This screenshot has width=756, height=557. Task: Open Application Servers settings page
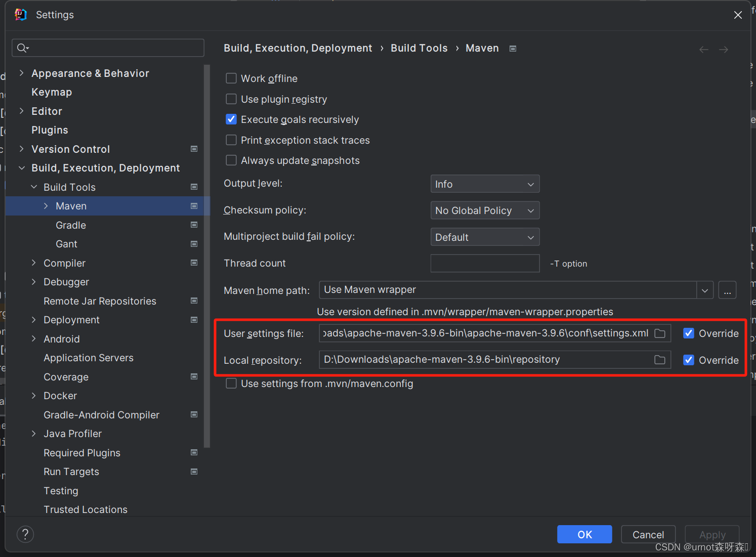point(89,358)
